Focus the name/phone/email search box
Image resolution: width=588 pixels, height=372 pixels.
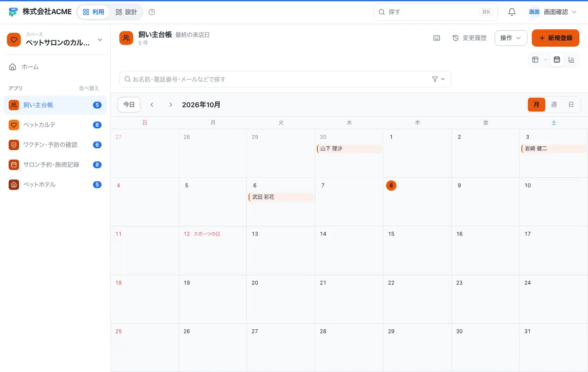(285, 79)
